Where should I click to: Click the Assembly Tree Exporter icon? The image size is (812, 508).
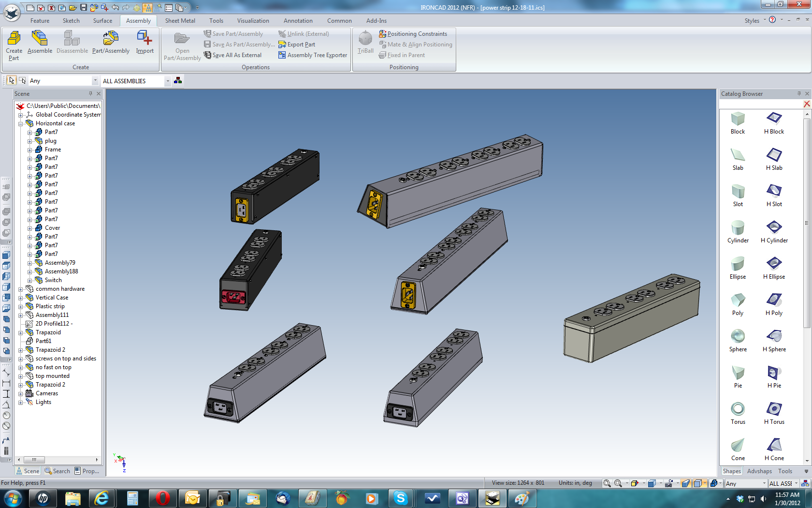282,55
